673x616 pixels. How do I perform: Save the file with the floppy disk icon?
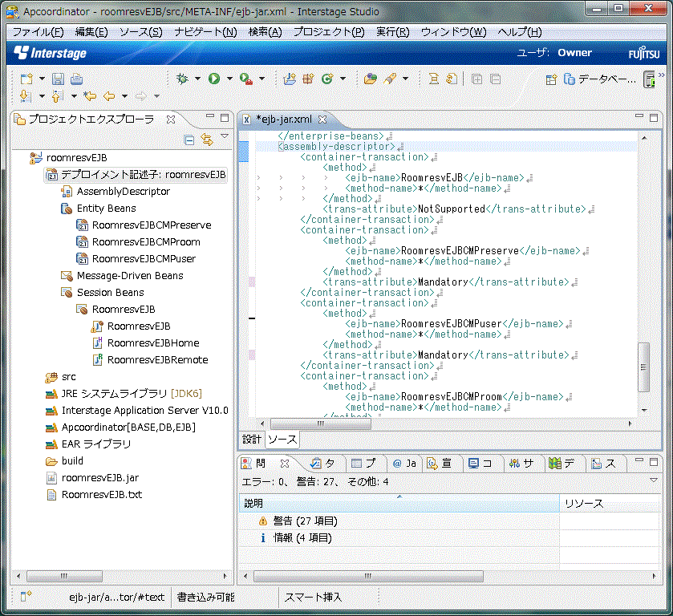point(58,79)
